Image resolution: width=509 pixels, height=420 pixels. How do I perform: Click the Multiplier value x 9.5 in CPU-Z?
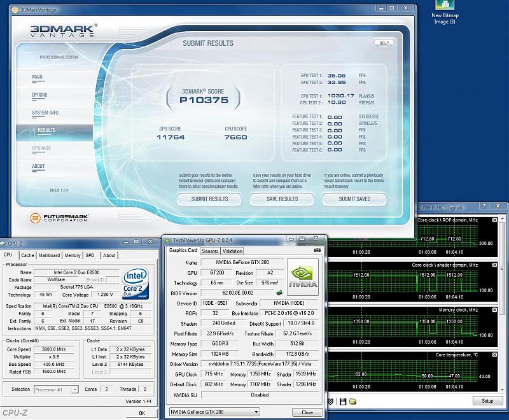coord(53,357)
